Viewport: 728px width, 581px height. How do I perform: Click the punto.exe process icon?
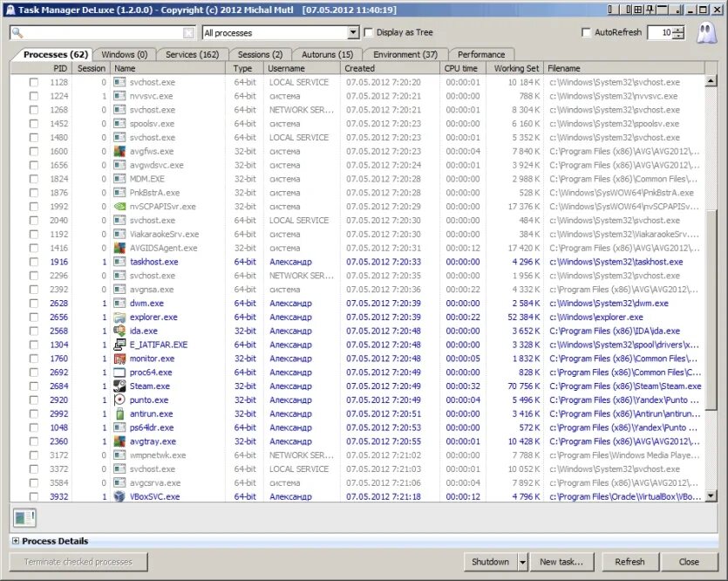(119, 400)
